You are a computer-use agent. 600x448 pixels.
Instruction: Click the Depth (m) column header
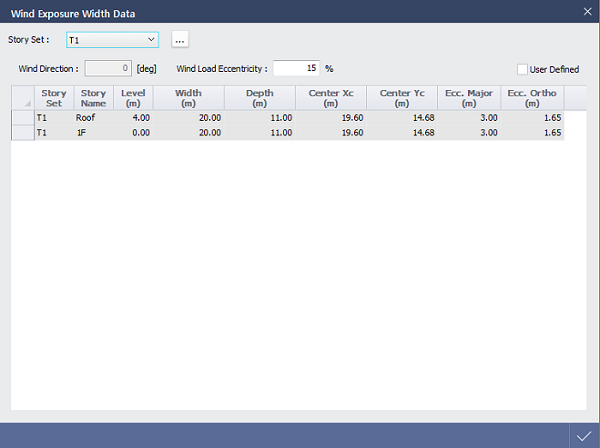click(x=260, y=98)
